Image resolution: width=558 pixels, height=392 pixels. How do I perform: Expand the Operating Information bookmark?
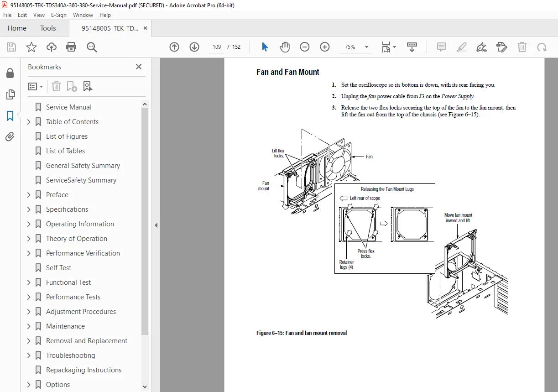[x=29, y=224]
